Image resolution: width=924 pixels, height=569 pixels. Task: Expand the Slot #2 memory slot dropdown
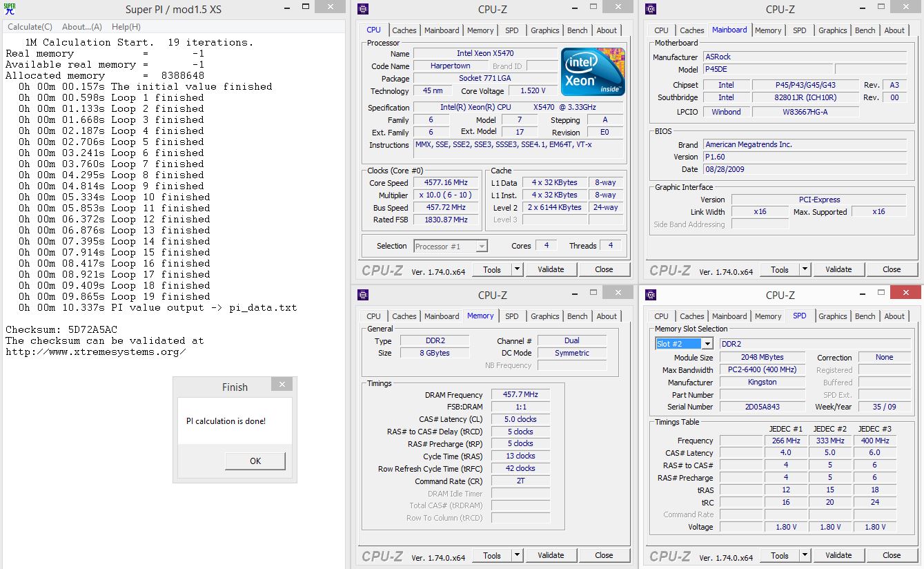coord(707,343)
